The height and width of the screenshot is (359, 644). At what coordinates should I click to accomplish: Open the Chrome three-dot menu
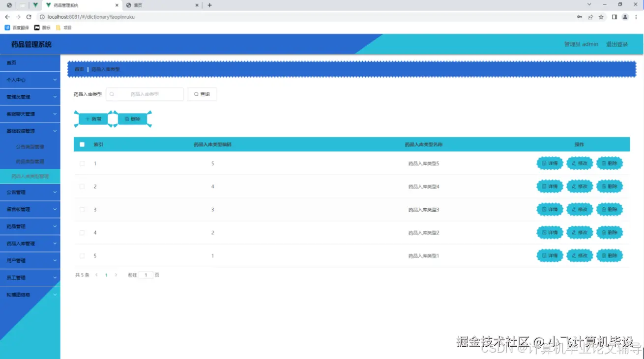pos(636,17)
